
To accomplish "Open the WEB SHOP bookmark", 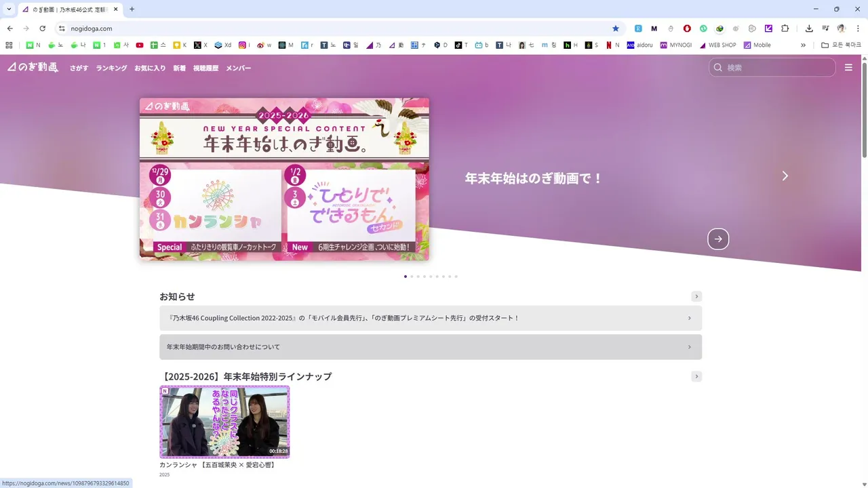I will 718,45.
